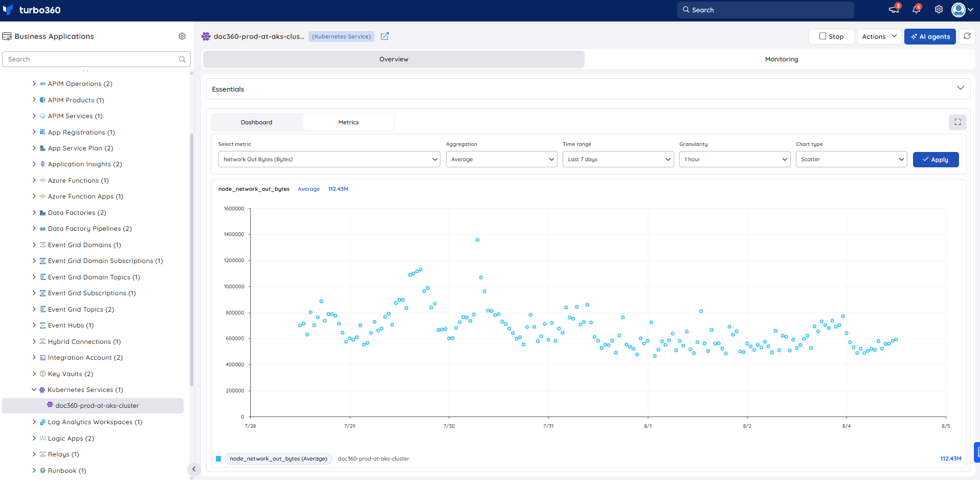This screenshot has height=480, width=980.
Task: Open the notifications bell icon
Action: [x=916, y=10]
